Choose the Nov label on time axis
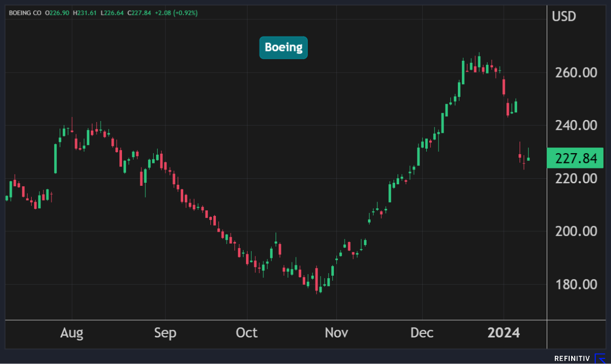This screenshot has height=364, width=611. tap(336, 333)
